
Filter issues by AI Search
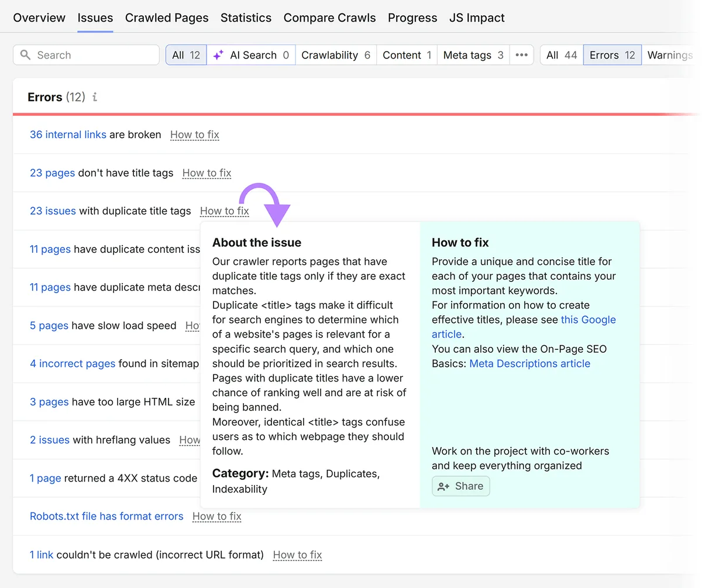pyautogui.click(x=251, y=55)
